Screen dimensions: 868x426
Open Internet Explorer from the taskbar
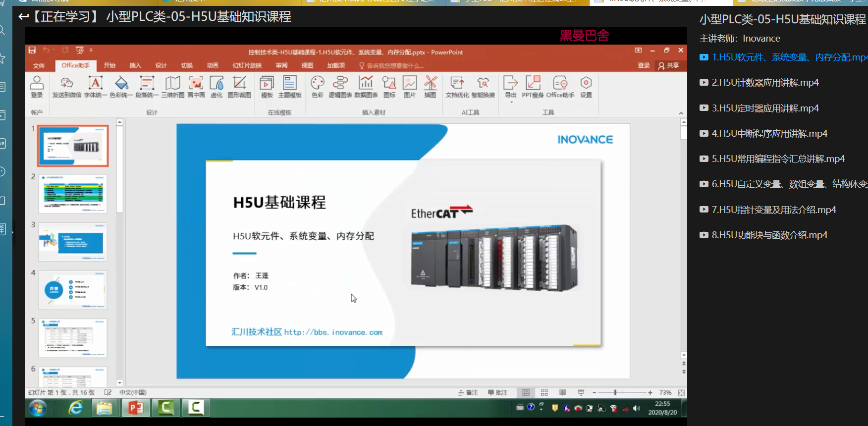76,408
